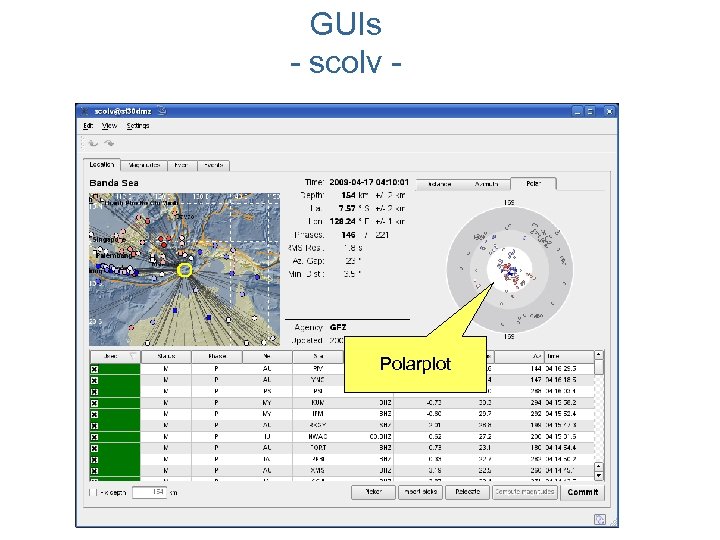This screenshot has width=720, height=540.
Task: Uncheck the Used box for station PSI
Action: pos(94,392)
